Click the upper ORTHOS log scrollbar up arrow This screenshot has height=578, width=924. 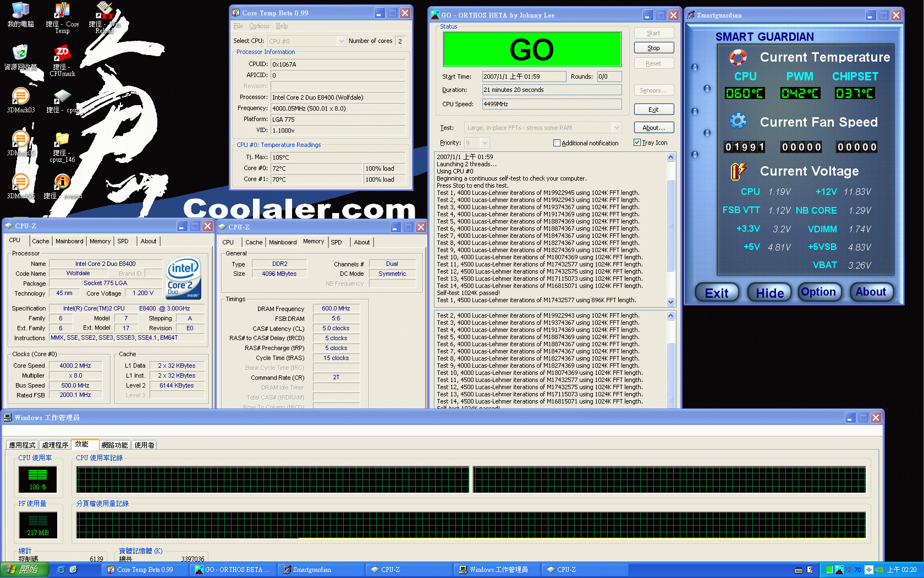[x=670, y=157]
